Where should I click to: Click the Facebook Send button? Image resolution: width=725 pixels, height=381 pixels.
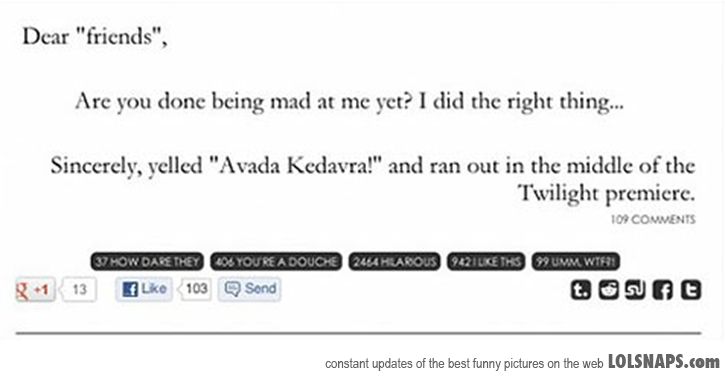tap(250, 289)
